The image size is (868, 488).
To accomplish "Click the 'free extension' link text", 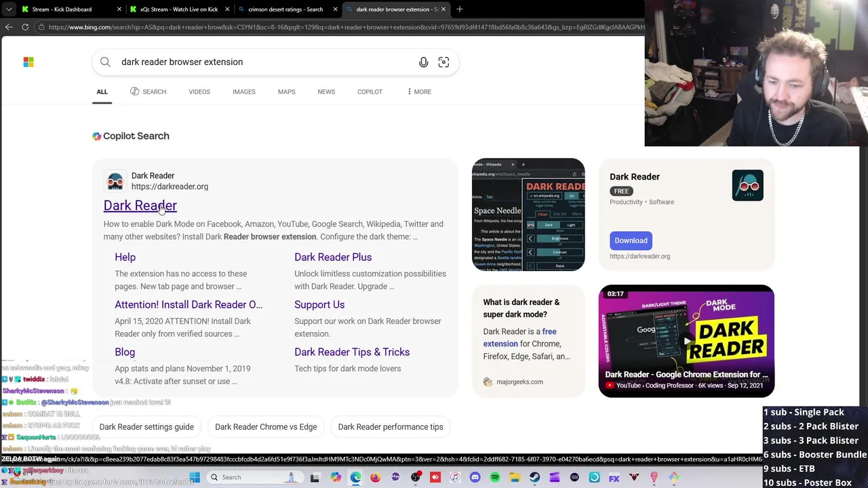I will pos(520,338).
